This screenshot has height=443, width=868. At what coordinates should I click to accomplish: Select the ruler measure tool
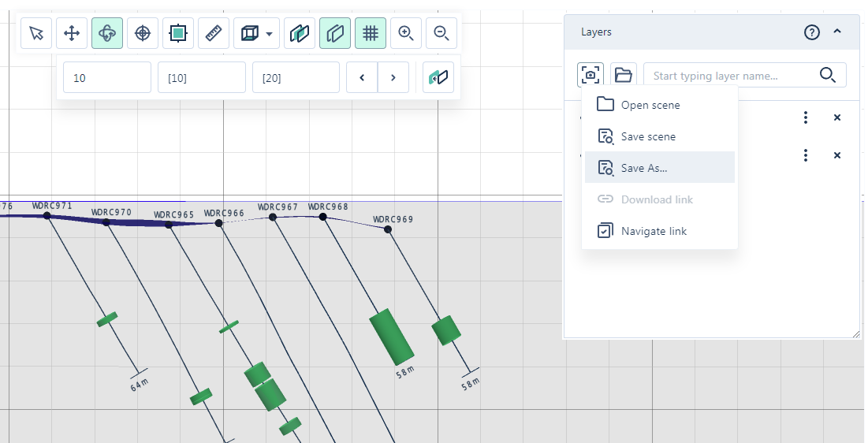(214, 33)
